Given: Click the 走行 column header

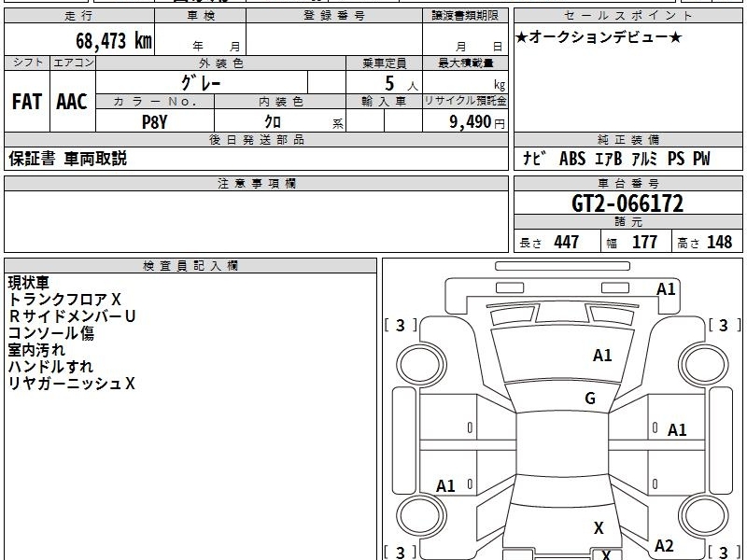Looking at the screenshot, I should click(x=79, y=16).
